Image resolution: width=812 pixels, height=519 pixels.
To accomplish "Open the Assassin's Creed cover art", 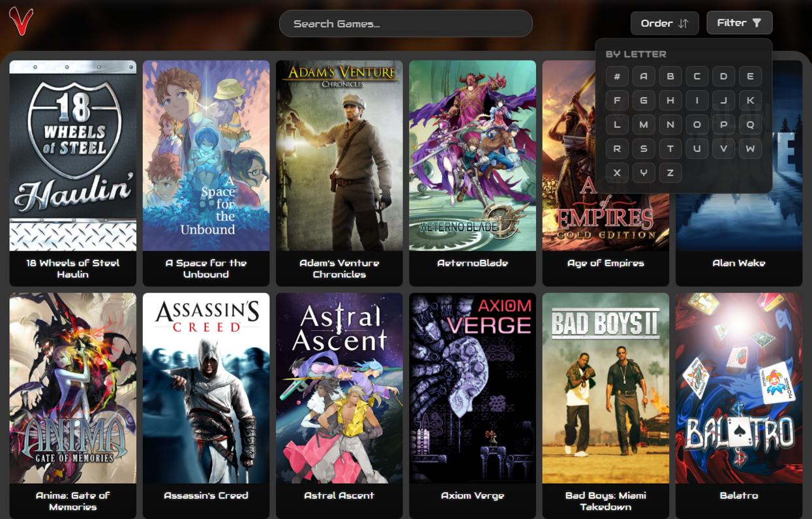I will coord(206,388).
